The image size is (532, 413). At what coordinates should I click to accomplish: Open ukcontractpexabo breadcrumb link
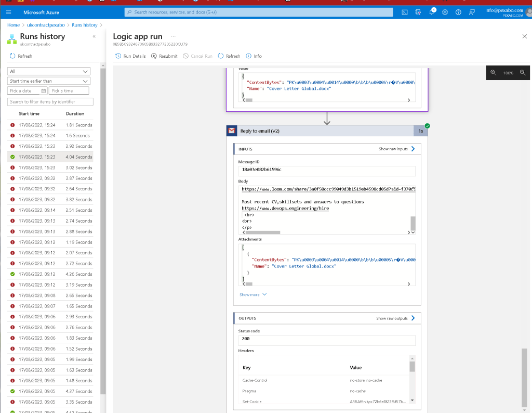pyautogui.click(x=46, y=25)
